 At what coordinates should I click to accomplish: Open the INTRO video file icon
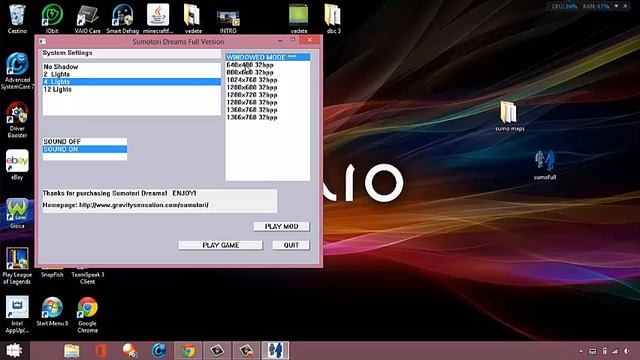click(228, 20)
